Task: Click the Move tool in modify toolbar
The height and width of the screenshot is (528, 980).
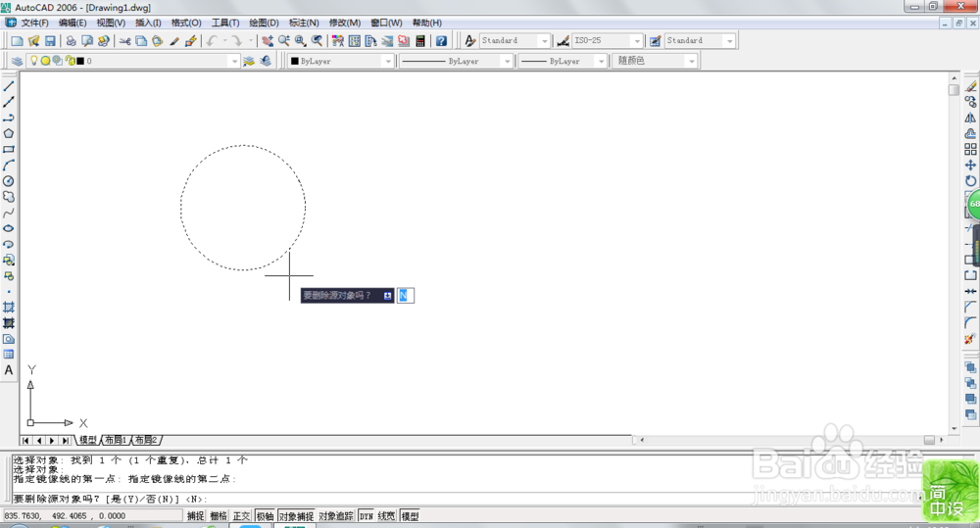Action: coord(970,165)
